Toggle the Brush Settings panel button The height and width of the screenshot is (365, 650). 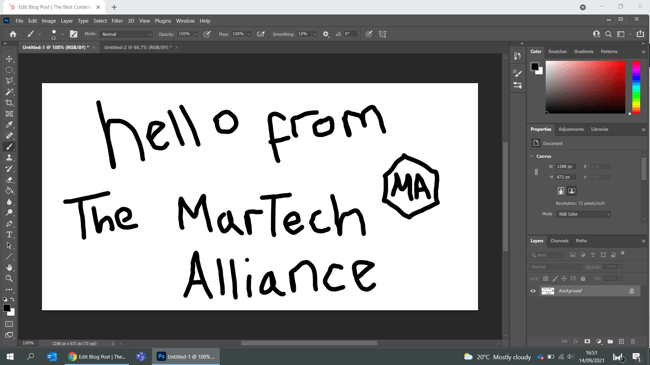point(73,34)
